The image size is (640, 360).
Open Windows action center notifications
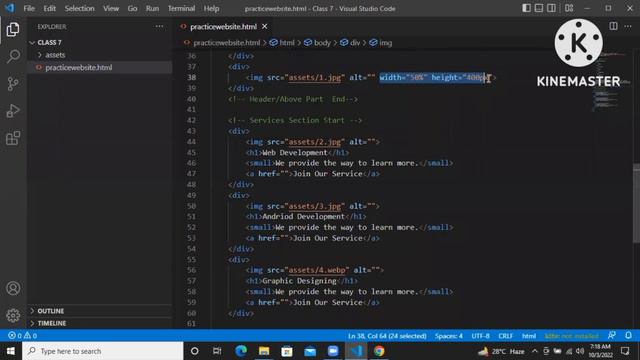click(x=624, y=351)
